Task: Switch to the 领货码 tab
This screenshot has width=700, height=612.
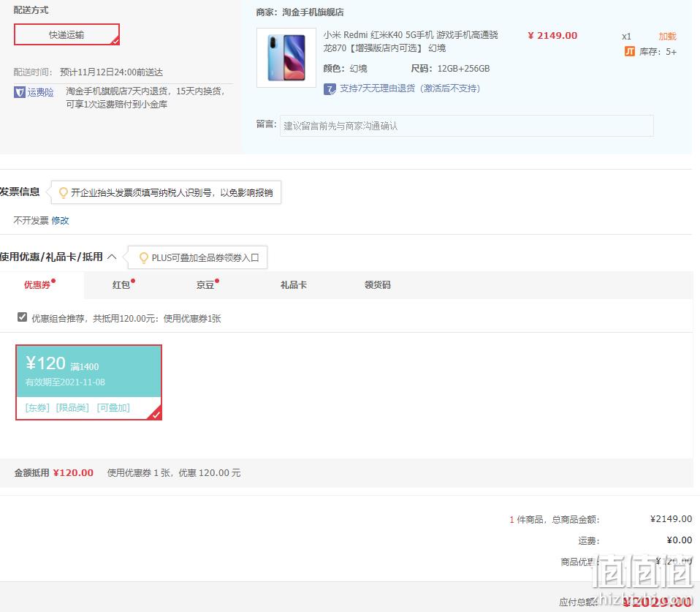Action: click(x=378, y=284)
